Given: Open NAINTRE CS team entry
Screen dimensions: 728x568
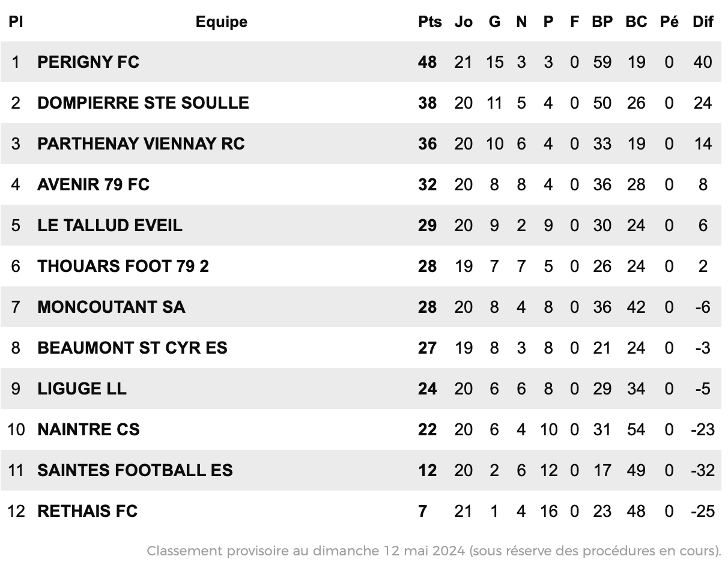Looking at the screenshot, I should pos(88,429).
